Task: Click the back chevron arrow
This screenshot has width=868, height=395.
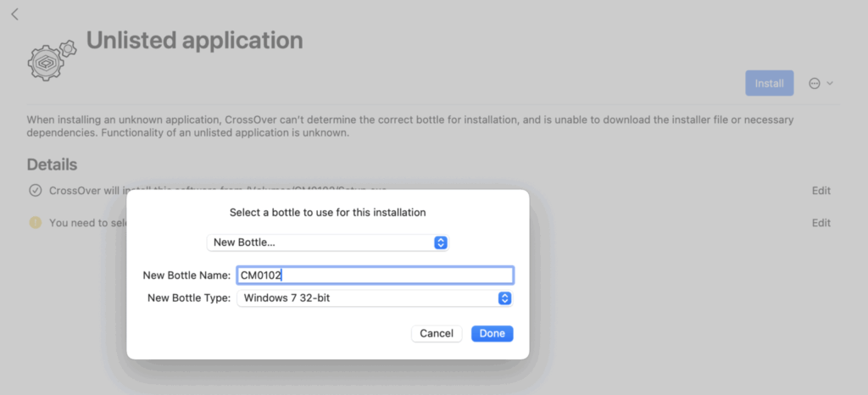Action: [14, 14]
